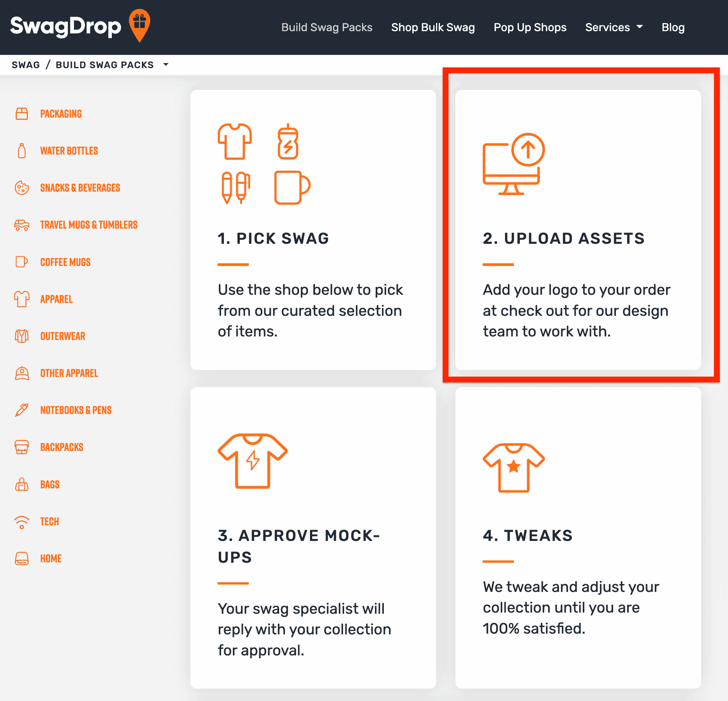Select the Tech wifi icon
Viewport: 728px width, 701px height.
click(22, 521)
